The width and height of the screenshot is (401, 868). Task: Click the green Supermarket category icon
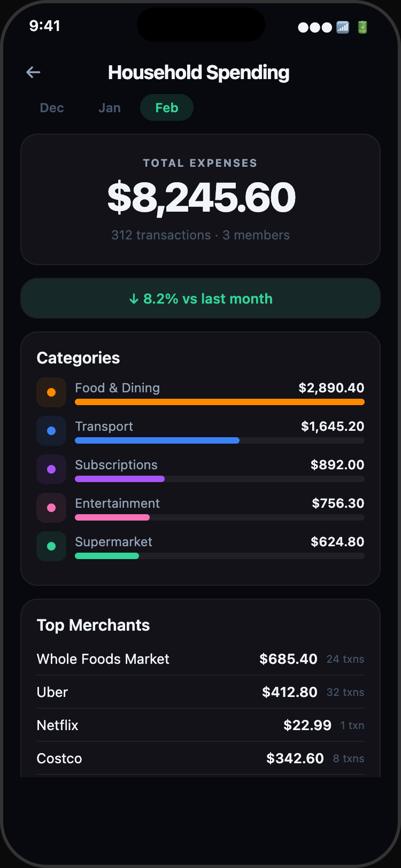pos(51,546)
